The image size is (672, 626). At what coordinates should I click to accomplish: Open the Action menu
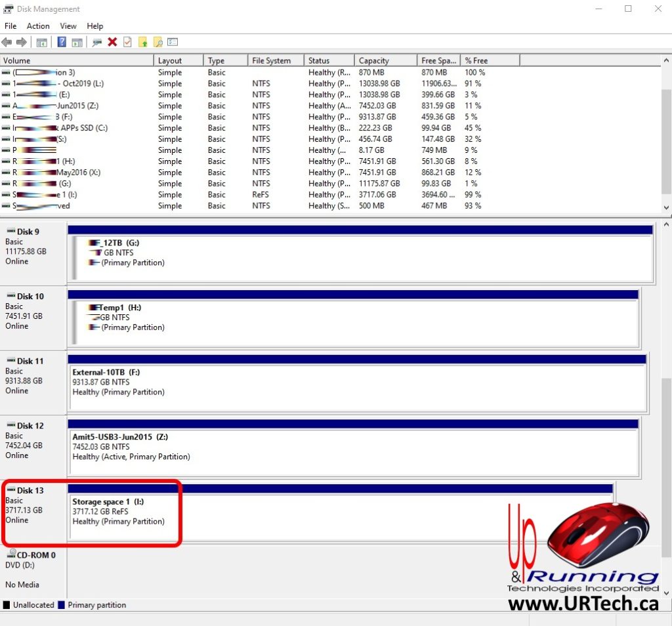coord(37,26)
